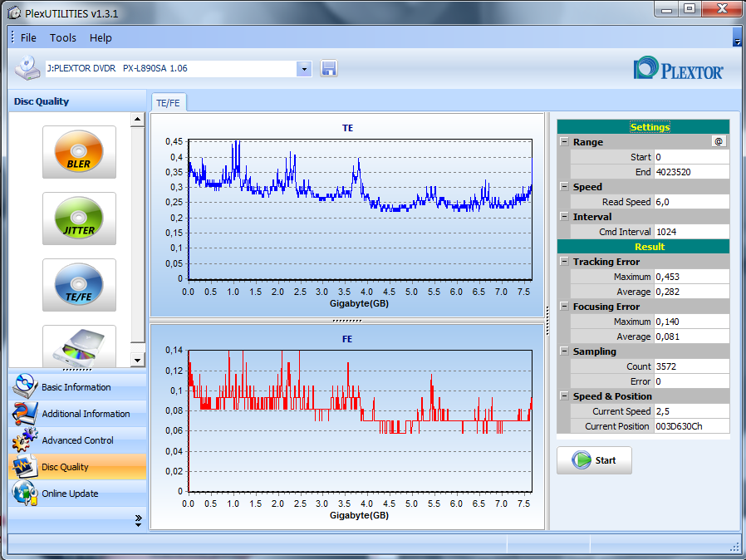Open the Tools menu

[63, 37]
